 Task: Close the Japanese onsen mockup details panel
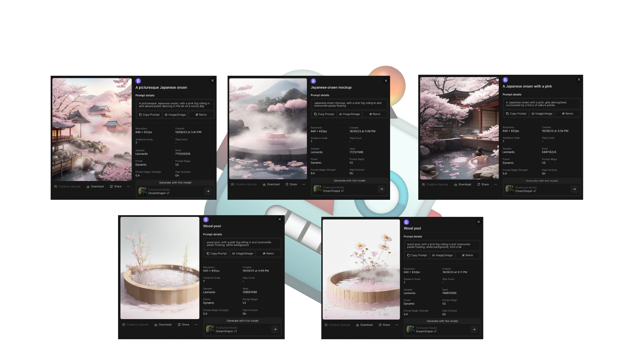(x=386, y=81)
